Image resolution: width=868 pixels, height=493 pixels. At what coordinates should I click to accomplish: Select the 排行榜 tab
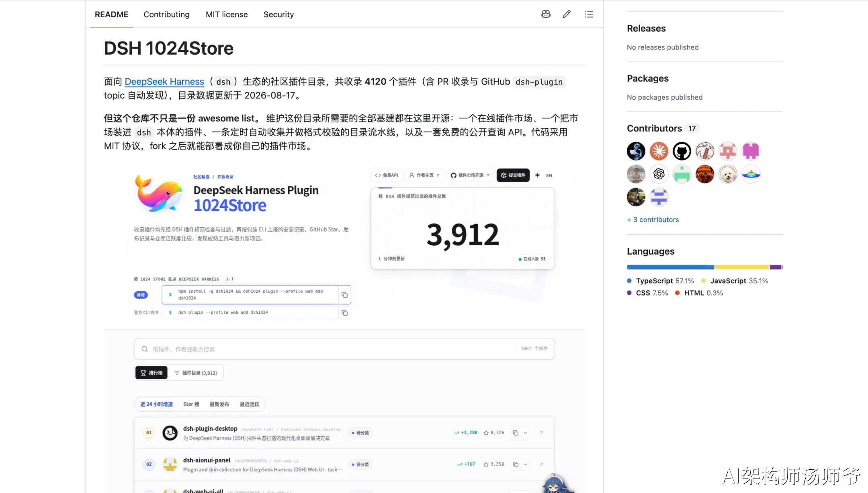pos(151,373)
